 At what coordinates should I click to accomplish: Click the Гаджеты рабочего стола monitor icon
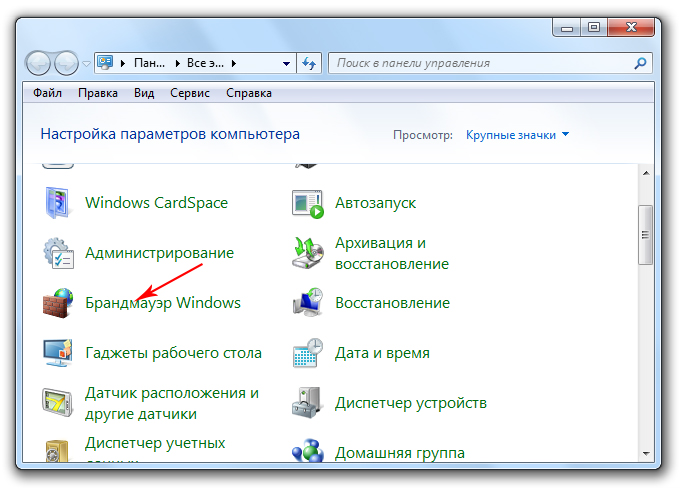point(58,353)
